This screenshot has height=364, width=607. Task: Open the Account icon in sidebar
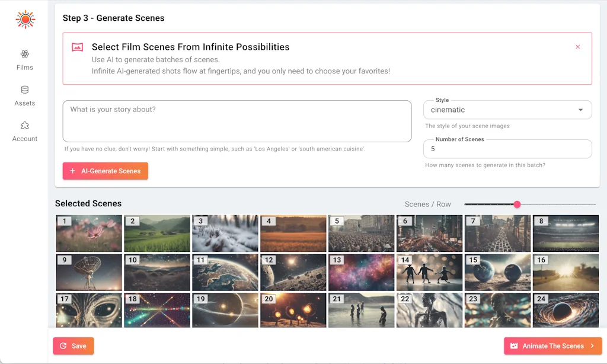(25, 125)
